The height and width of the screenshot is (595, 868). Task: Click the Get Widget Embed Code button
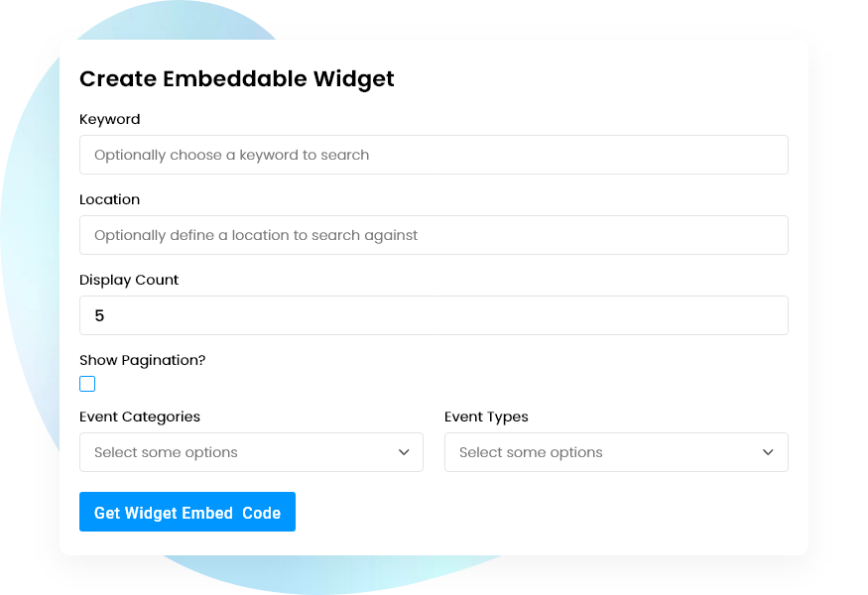187,512
